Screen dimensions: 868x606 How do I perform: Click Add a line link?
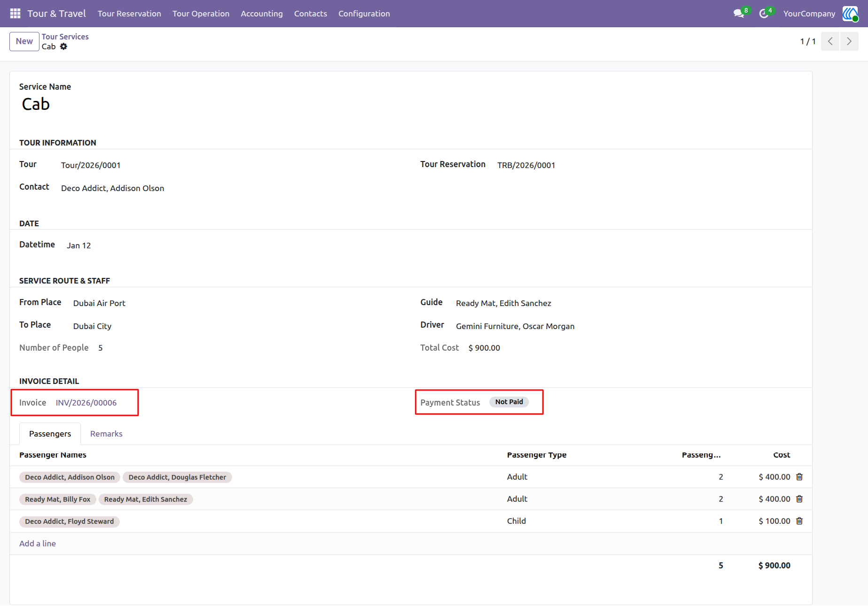38,544
